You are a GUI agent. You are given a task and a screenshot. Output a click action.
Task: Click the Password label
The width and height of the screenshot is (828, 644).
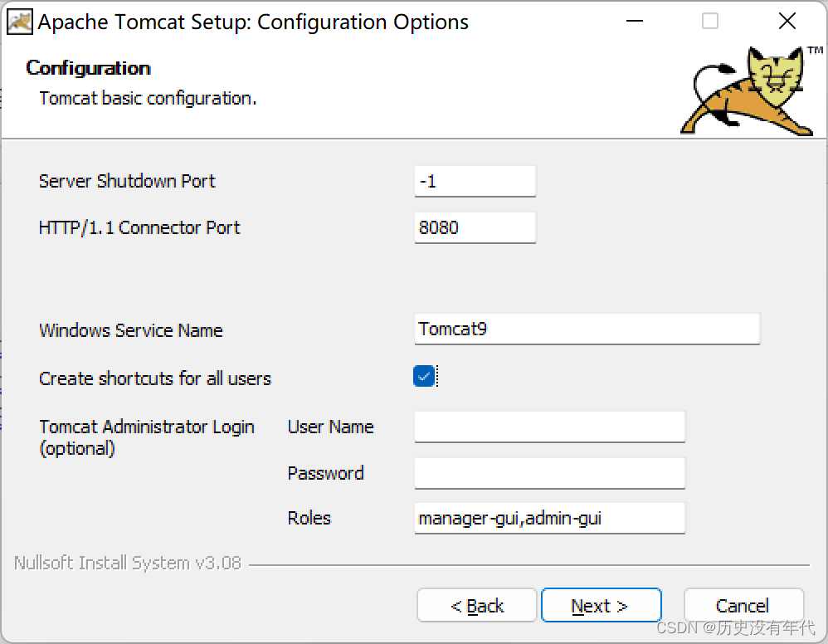pos(326,473)
